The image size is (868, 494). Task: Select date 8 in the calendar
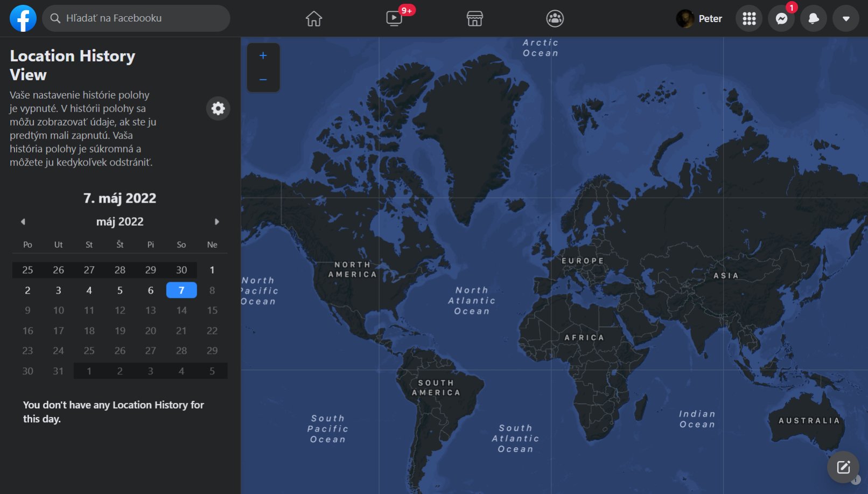[x=212, y=290]
